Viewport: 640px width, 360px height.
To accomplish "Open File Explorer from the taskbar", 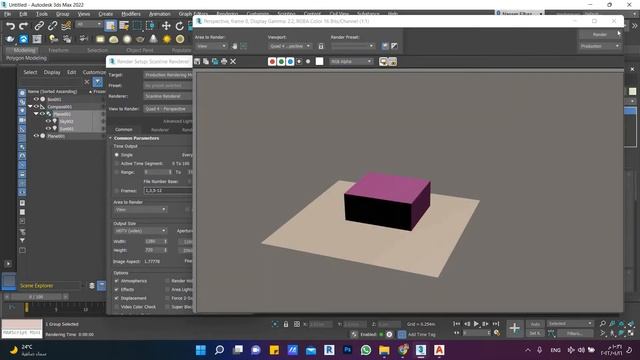I will click(x=384, y=350).
